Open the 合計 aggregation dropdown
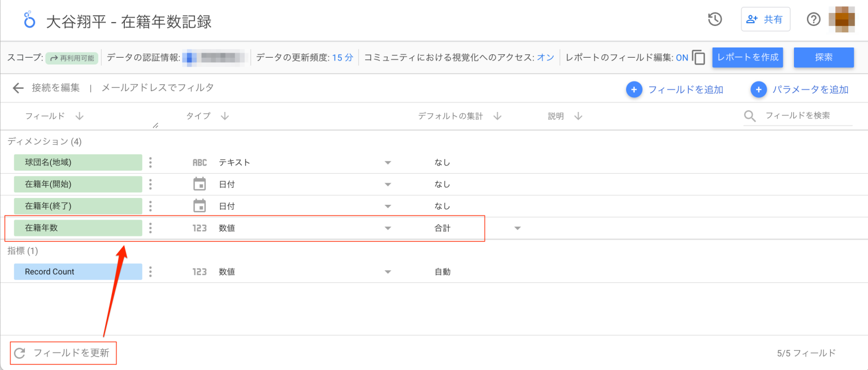This screenshot has height=370, width=868. point(518,227)
